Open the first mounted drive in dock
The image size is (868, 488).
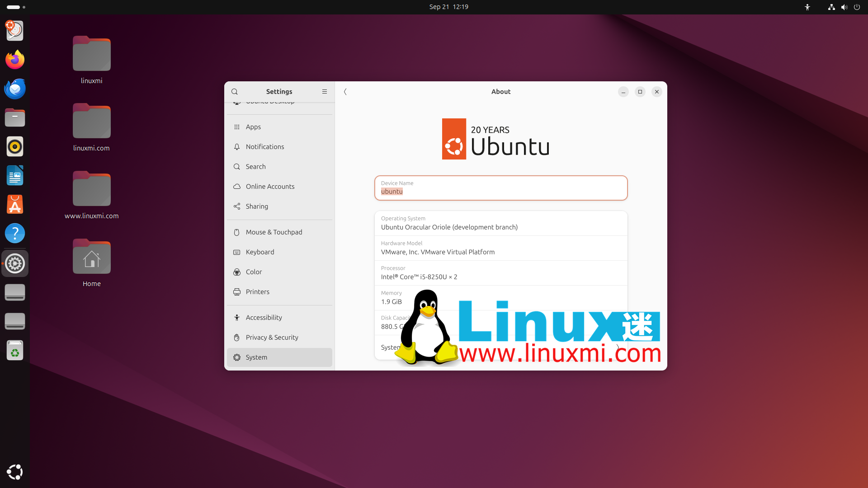(15, 292)
